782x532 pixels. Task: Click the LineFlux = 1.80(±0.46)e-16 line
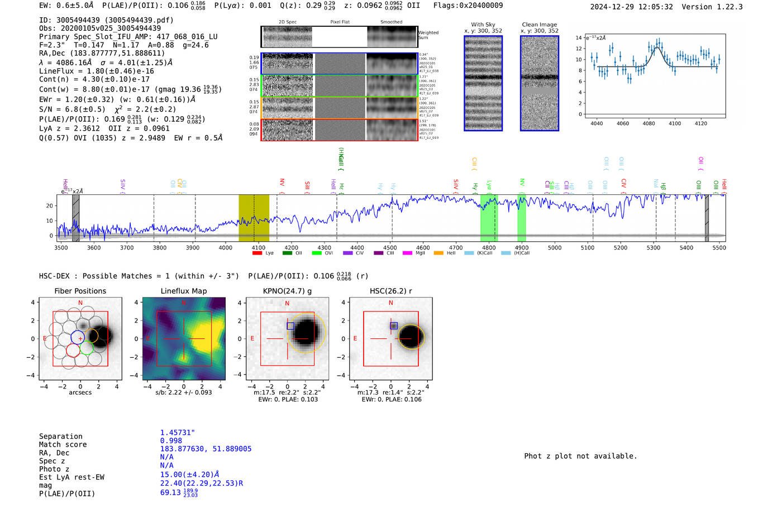click(97, 71)
